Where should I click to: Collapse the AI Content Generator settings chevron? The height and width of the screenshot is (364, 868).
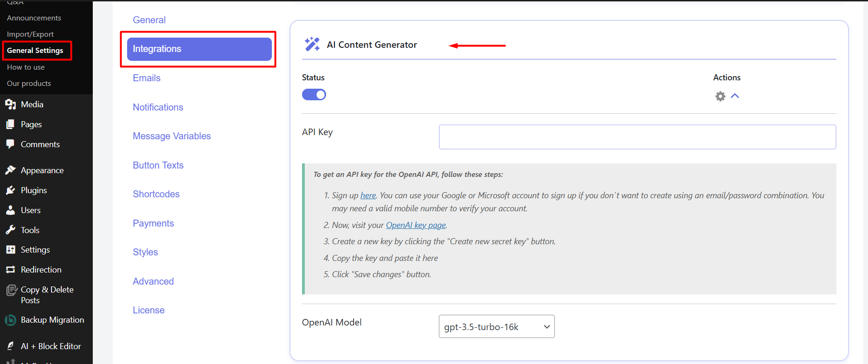(735, 96)
